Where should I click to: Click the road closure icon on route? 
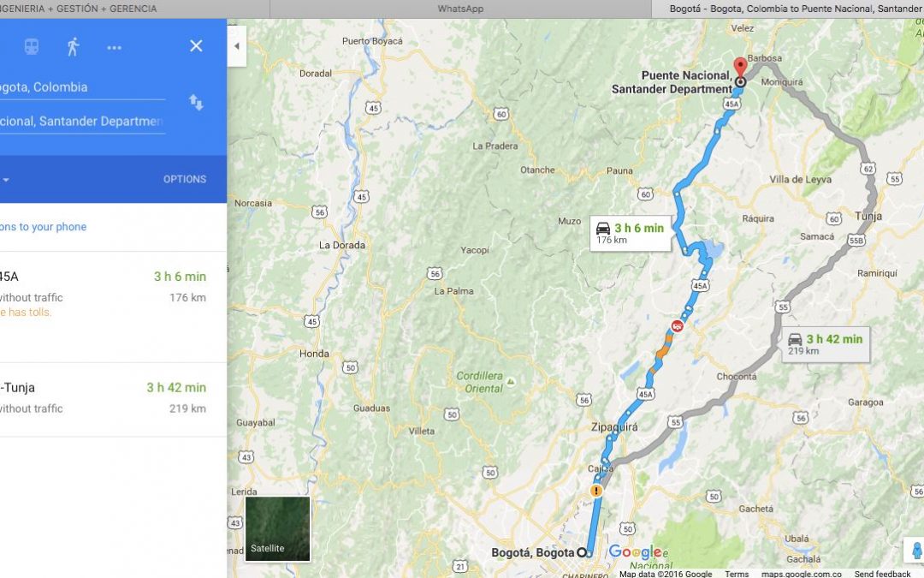678,325
